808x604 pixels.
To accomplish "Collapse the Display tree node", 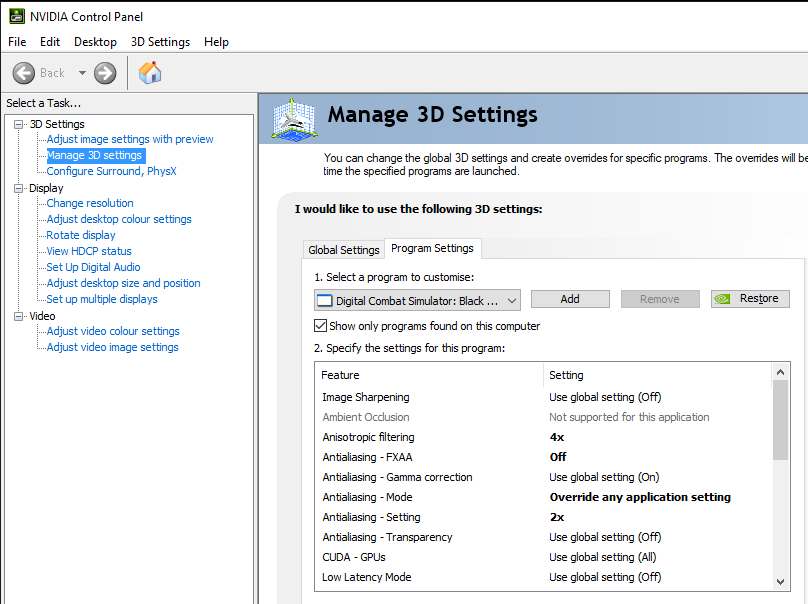I will pyautogui.click(x=19, y=188).
